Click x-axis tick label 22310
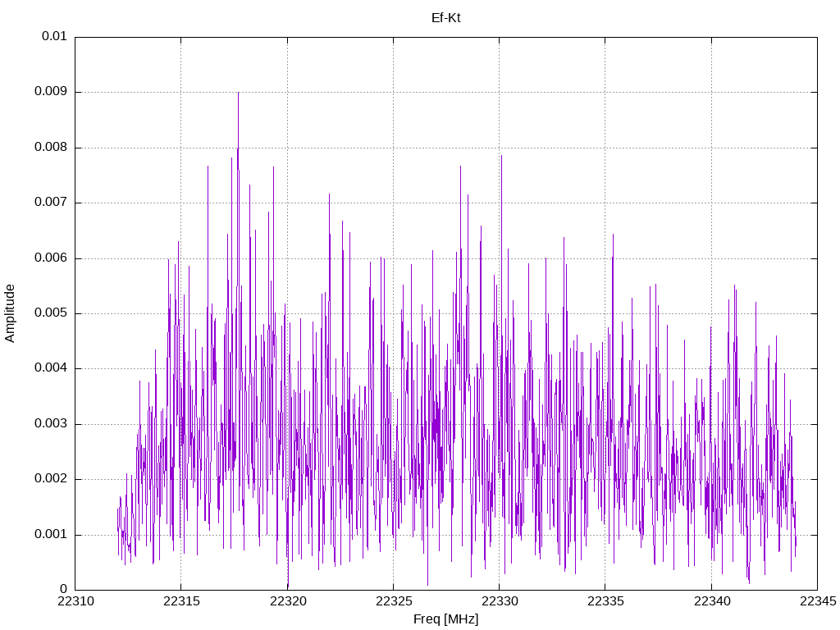The image size is (840, 630). coord(75,601)
